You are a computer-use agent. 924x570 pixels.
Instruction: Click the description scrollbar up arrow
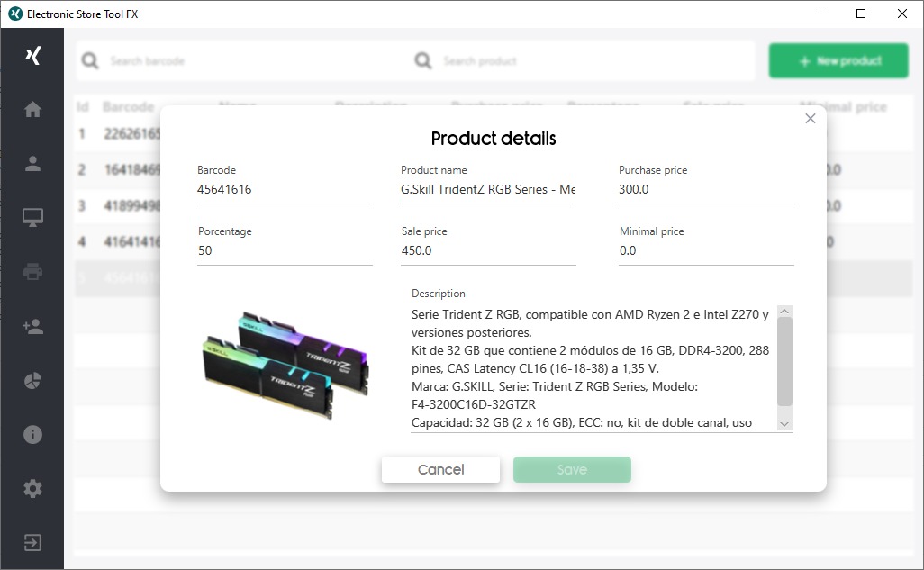coord(784,312)
